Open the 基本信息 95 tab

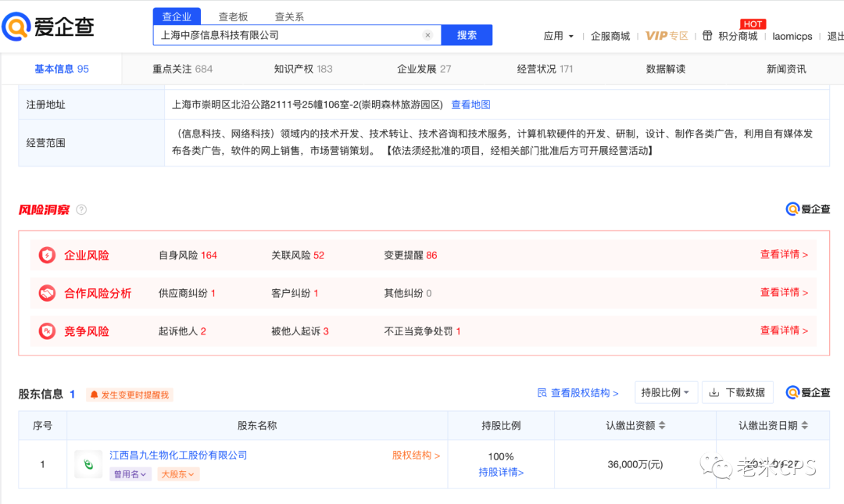pos(62,69)
